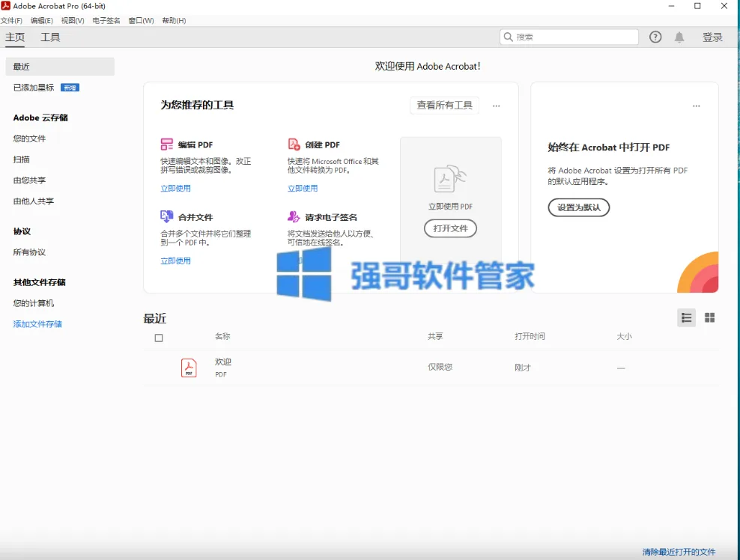Switch to the 工具 tab

(x=50, y=37)
